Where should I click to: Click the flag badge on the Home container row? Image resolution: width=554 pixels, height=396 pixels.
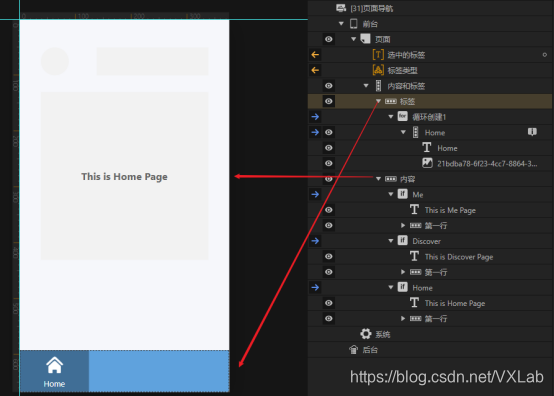532,132
